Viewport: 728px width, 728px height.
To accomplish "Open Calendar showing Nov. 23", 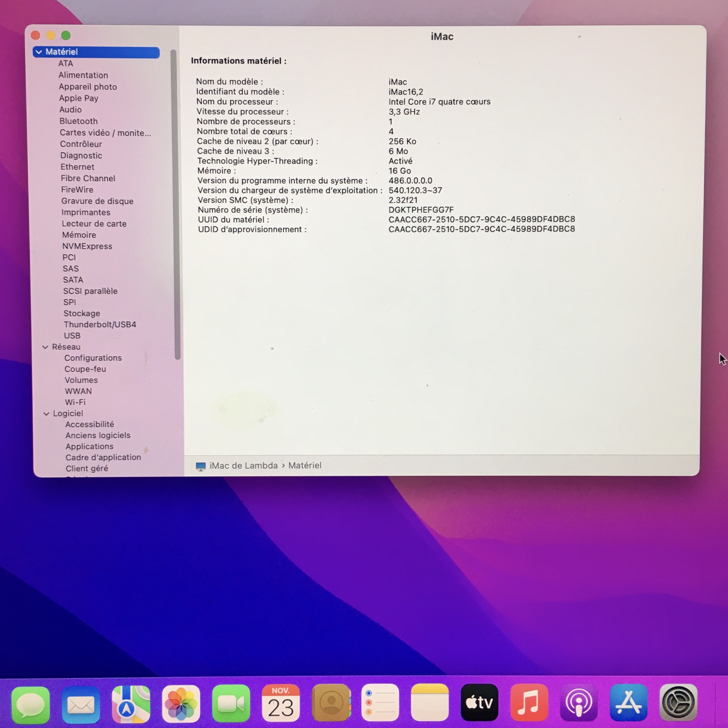I will tap(281, 703).
